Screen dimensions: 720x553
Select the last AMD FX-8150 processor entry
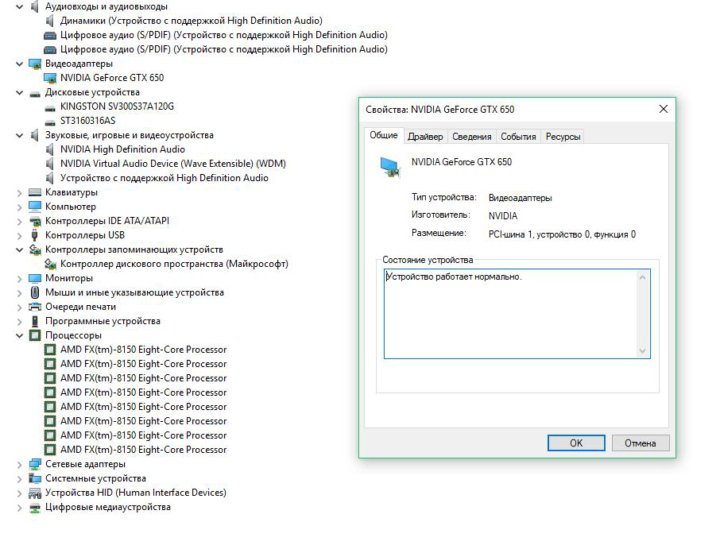pyautogui.click(x=143, y=450)
